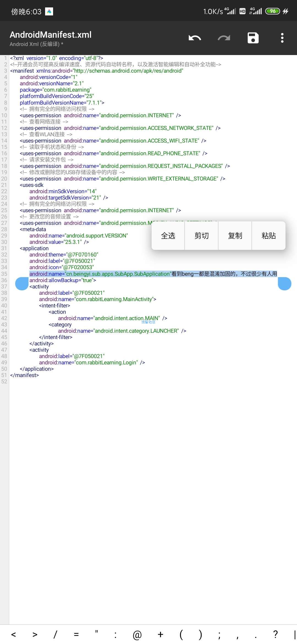The height and width of the screenshot is (644, 297).
Task: Save file with floppy disk icon
Action: [253, 38]
